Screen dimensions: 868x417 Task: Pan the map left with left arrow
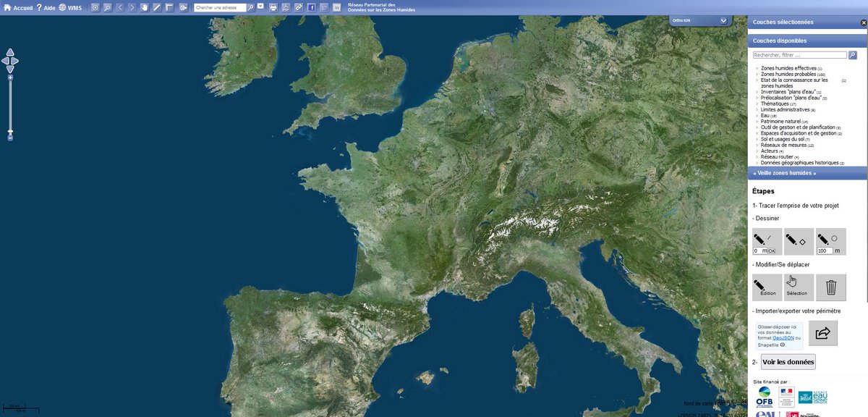tap(4, 61)
